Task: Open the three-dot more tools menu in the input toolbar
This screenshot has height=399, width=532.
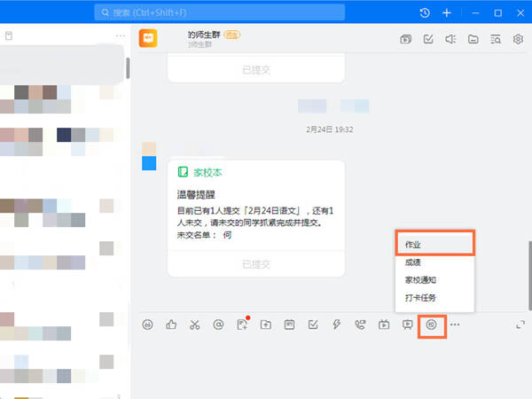Action: click(455, 325)
